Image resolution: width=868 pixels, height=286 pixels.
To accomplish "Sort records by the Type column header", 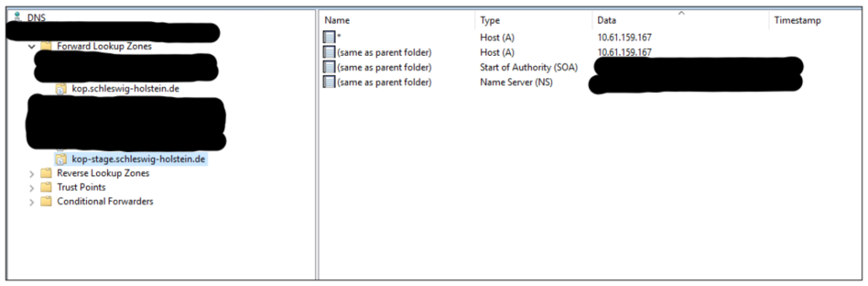I will (533, 20).
